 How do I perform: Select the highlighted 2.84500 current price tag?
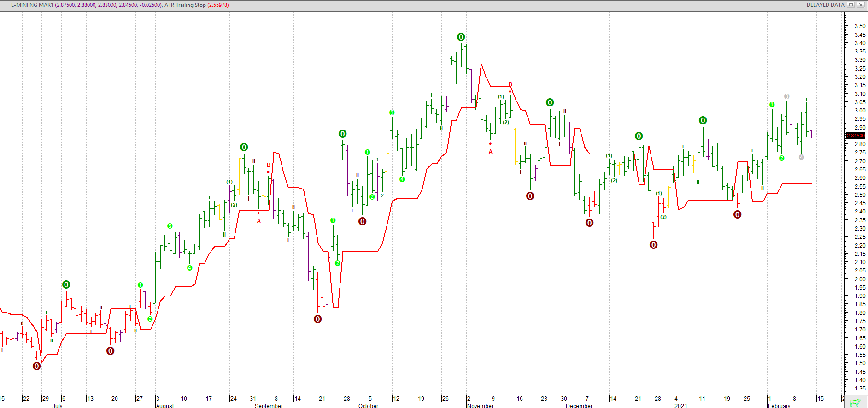[x=856, y=136]
